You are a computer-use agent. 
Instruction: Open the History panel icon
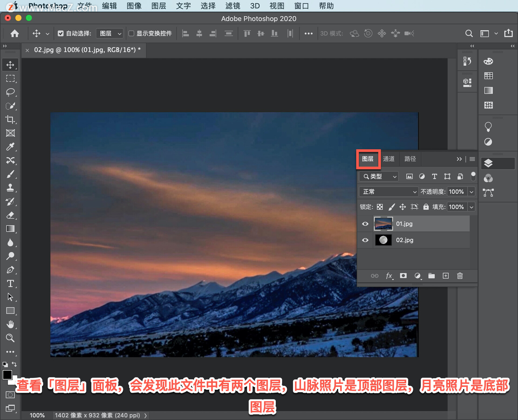[x=467, y=61]
